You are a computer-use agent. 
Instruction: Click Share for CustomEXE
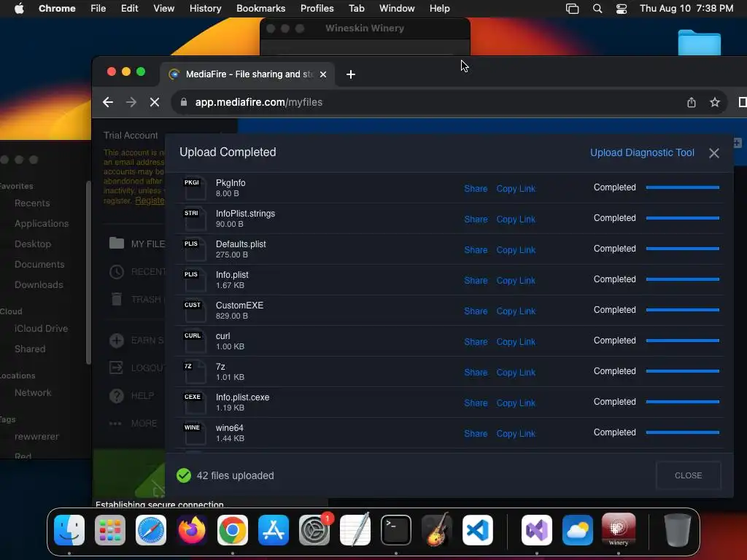[x=476, y=311]
